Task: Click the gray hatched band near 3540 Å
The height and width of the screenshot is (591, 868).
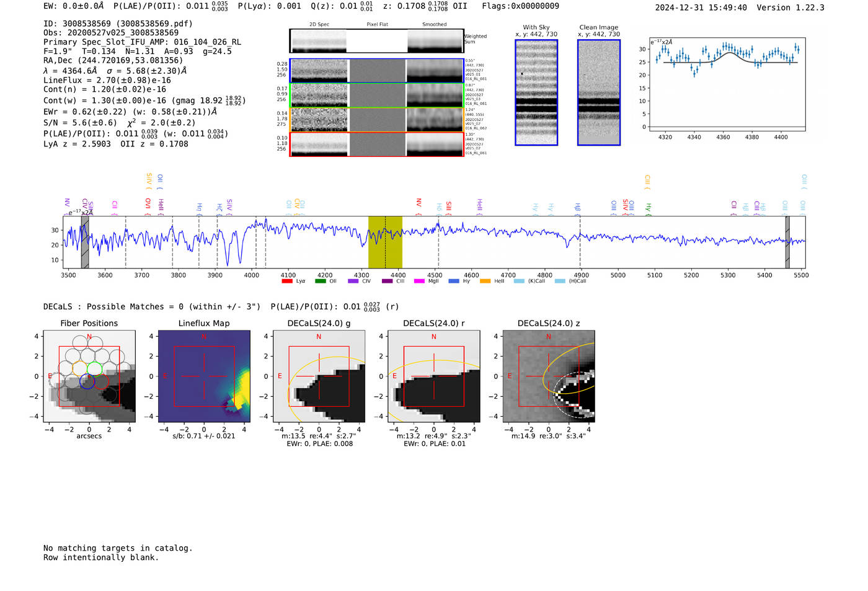Action: [x=85, y=242]
